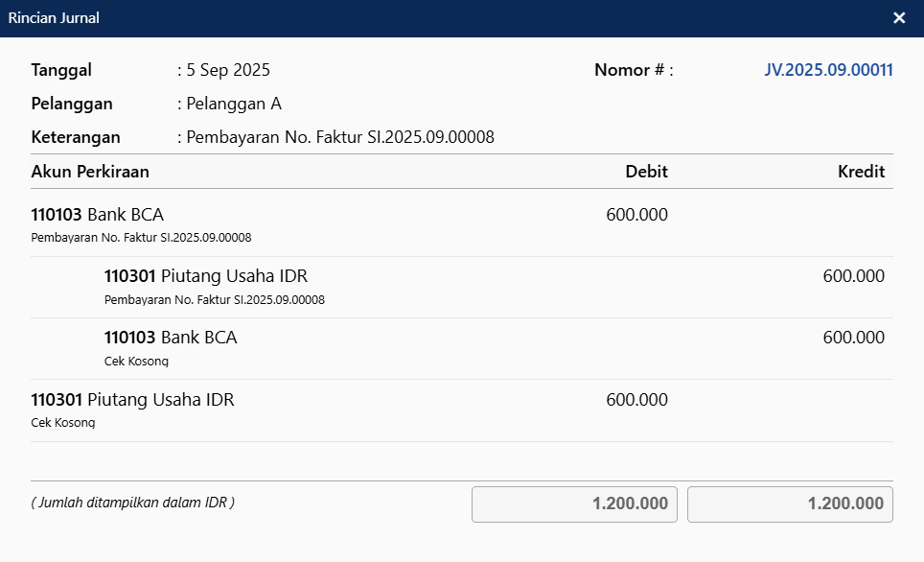
Task: Click the Rincian Jurnal title bar text
Action: [54, 18]
